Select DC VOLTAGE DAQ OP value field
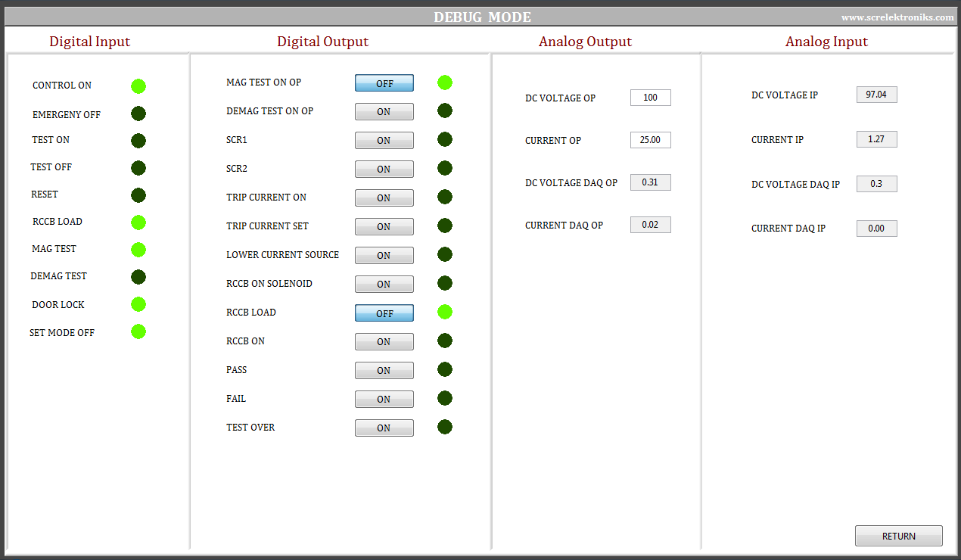Image resolution: width=961 pixels, height=560 pixels. [651, 182]
